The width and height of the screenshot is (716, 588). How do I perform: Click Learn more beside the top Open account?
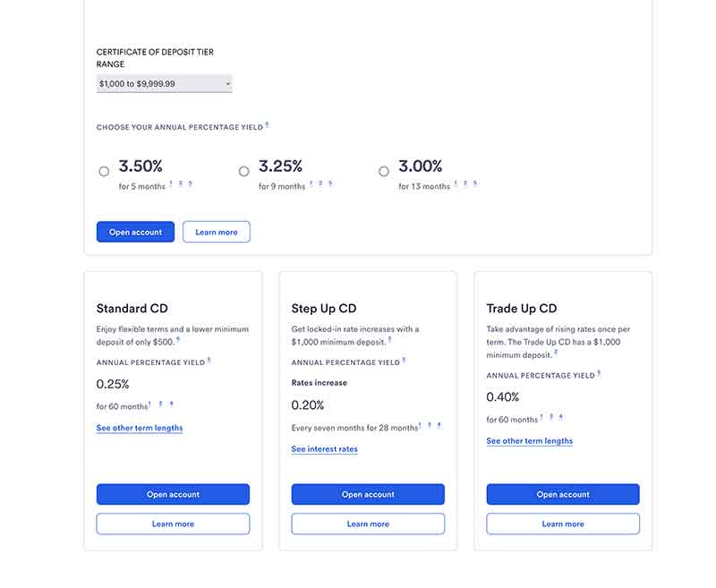(217, 232)
